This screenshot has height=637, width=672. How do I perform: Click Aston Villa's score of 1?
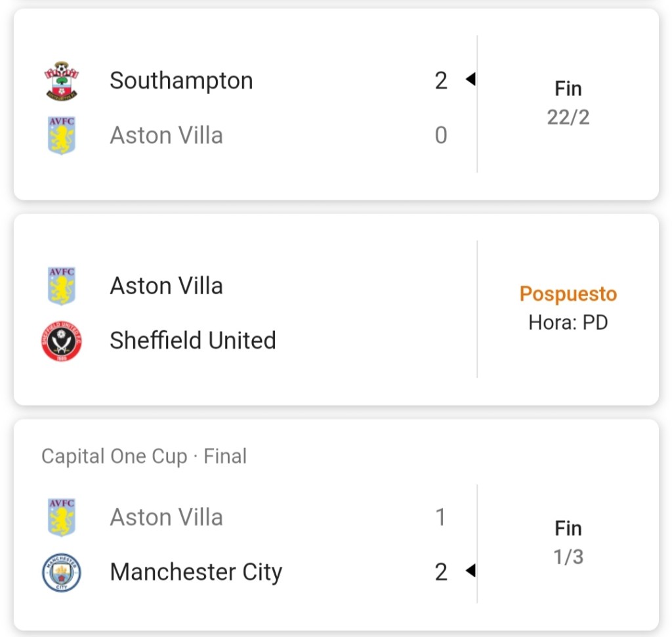point(441,517)
